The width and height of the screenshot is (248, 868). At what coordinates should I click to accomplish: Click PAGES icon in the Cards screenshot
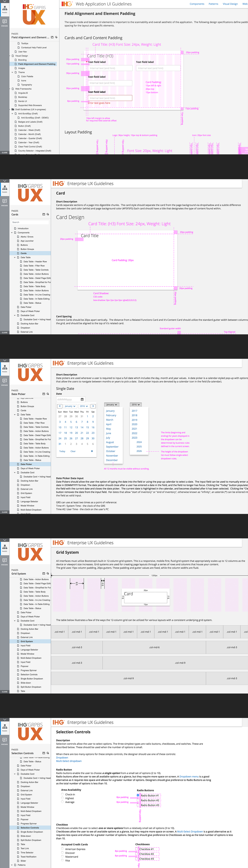(5, 189)
